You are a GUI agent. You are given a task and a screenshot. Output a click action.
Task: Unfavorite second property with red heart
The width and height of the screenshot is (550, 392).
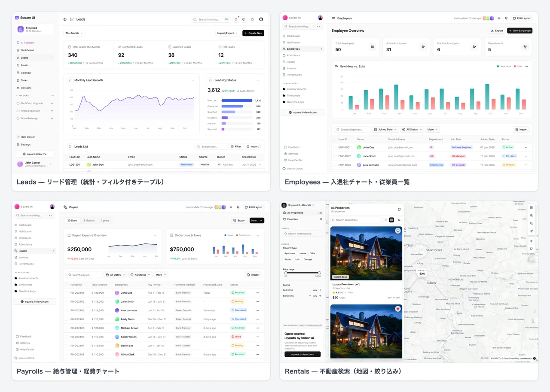(398, 309)
